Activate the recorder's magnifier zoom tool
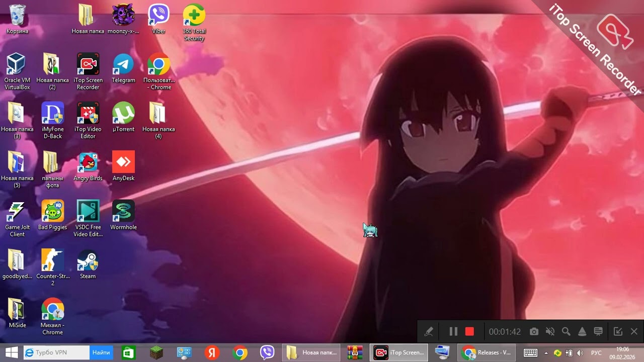644x362 pixels. tap(566, 331)
